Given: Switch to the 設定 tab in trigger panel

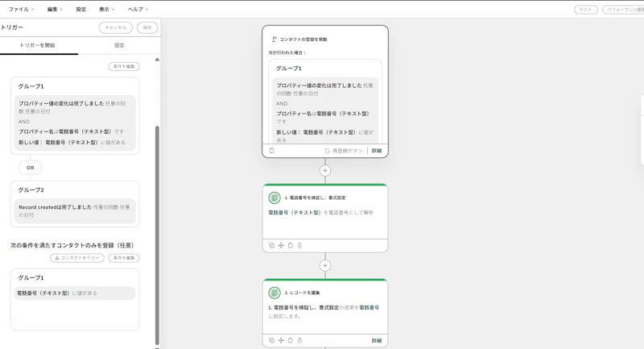Looking at the screenshot, I should (119, 45).
